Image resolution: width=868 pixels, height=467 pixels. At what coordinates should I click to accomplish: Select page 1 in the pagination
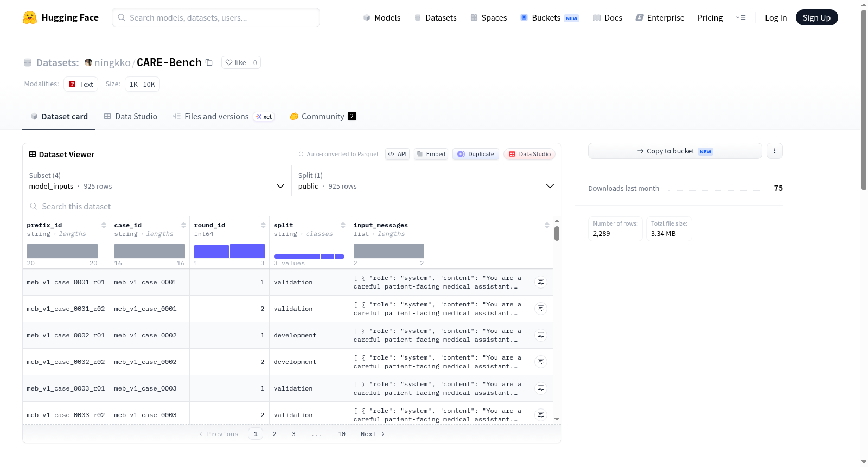pyautogui.click(x=256, y=434)
